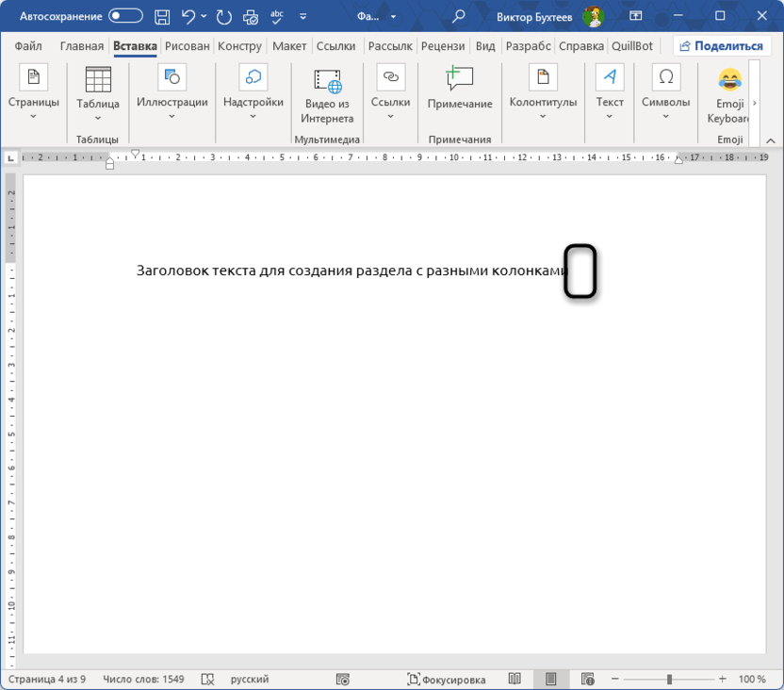Click Число слов word count
Image resolution: width=784 pixels, height=690 pixels.
(145, 679)
